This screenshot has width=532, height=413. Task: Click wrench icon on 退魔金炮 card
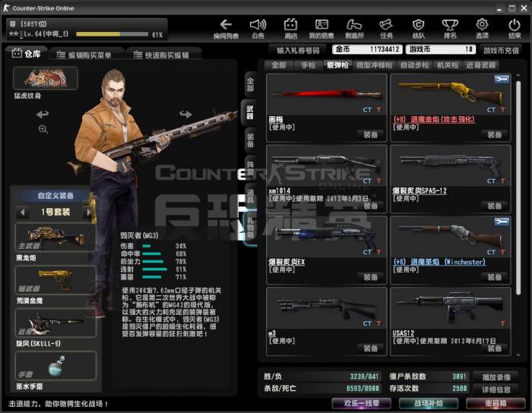tap(502, 79)
